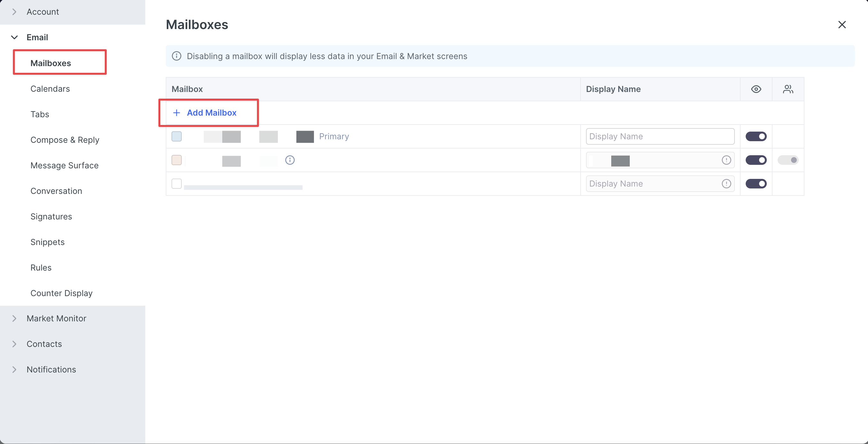This screenshot has height=444, width=868.
Task: Click the blue color swatch of Primary mailbox
Action: coord(177,136)
